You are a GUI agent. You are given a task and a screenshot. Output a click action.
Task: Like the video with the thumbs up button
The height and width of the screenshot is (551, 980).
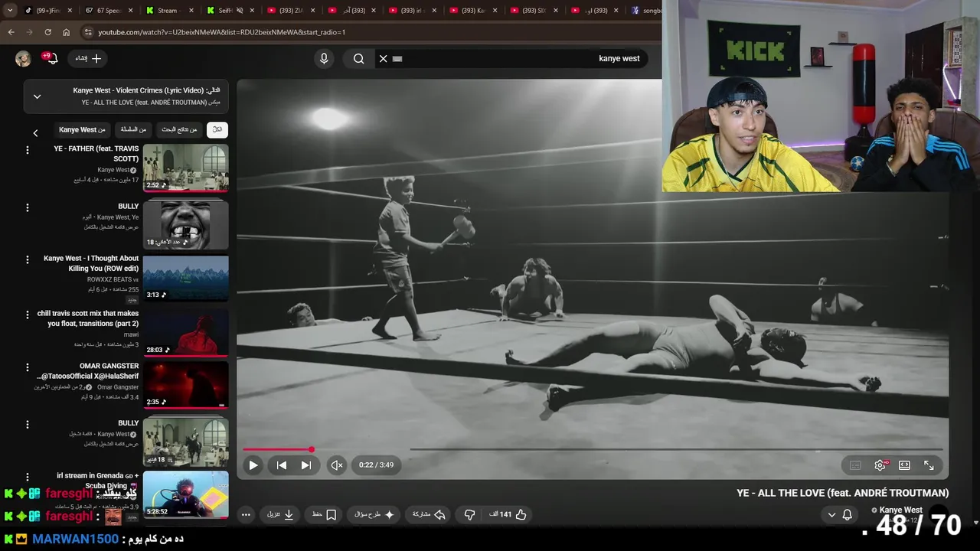508,515
